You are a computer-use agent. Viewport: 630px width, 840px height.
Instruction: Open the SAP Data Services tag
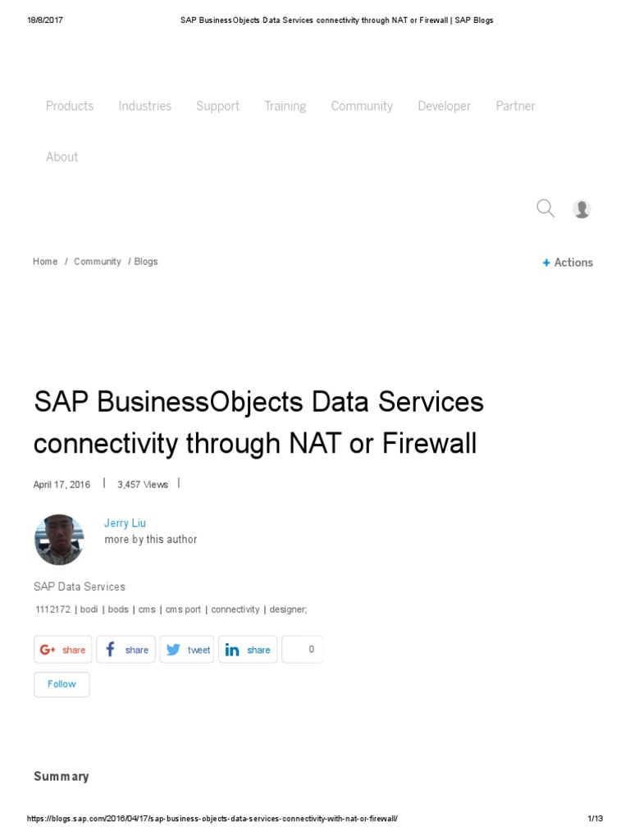tap(80, 587)
